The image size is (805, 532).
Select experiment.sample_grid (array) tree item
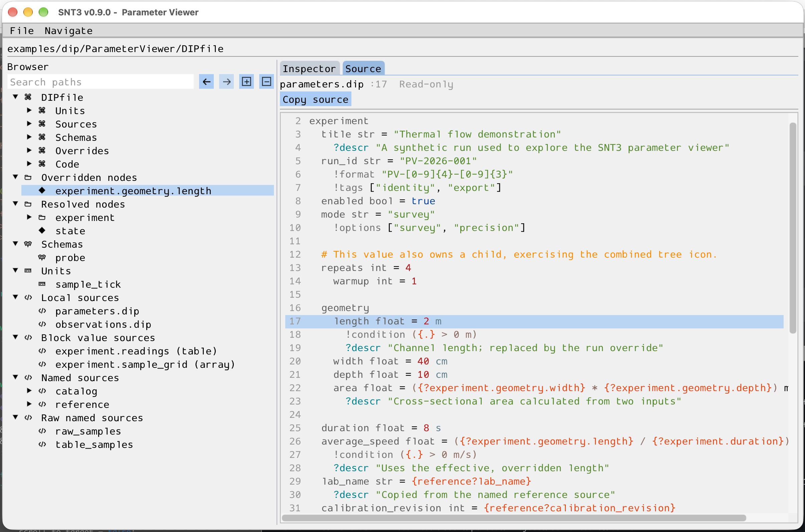(x=145, y=364)
